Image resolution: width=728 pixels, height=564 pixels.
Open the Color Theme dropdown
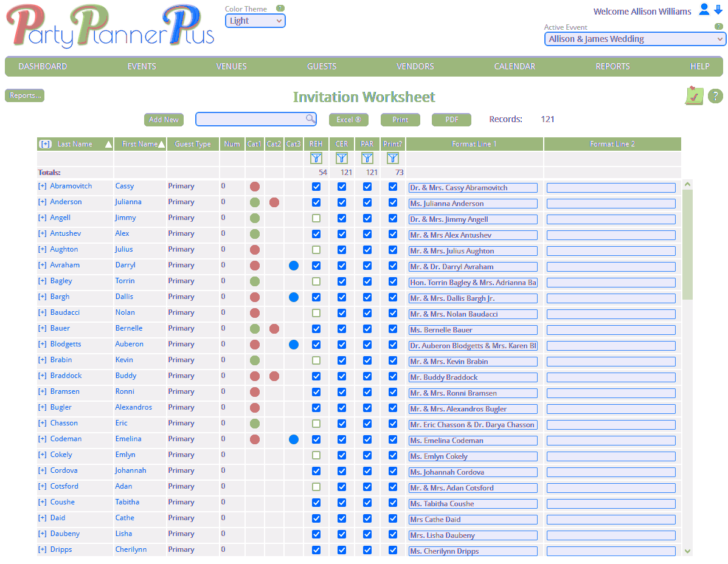point(255,21)
